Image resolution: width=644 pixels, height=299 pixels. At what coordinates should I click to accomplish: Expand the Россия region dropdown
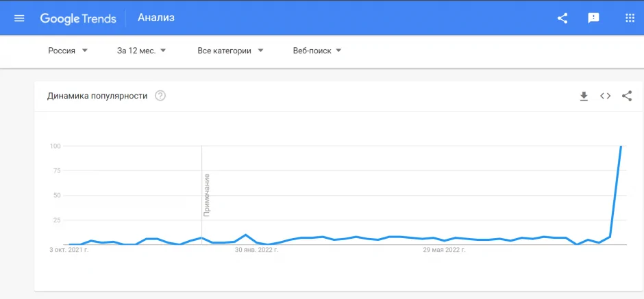[x=68, y=51]
